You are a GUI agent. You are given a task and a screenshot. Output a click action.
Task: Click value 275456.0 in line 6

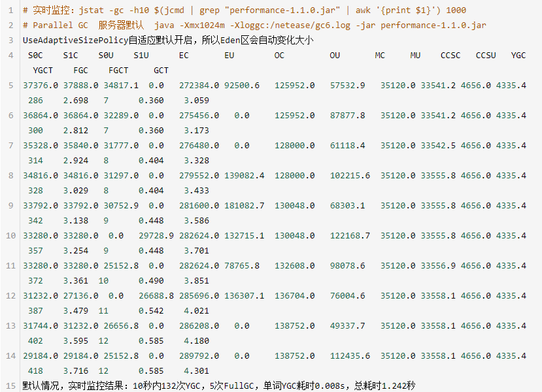[x=199, y=116]
